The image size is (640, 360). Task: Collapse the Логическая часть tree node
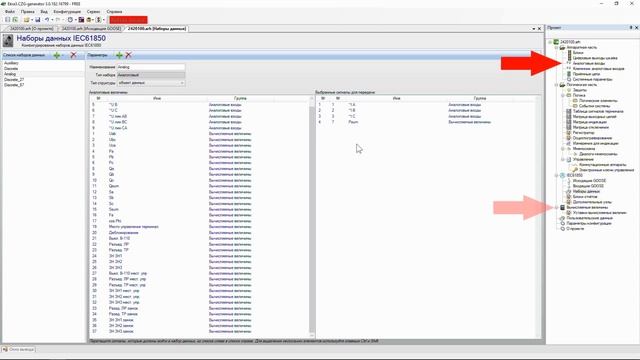[x=556, y=84]
